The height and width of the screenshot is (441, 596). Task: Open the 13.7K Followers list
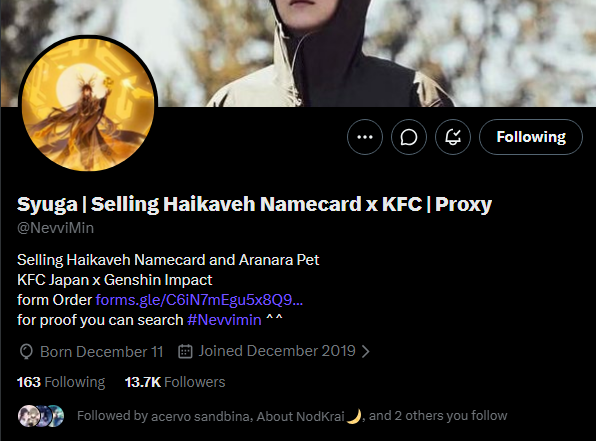tap(175, 382)
